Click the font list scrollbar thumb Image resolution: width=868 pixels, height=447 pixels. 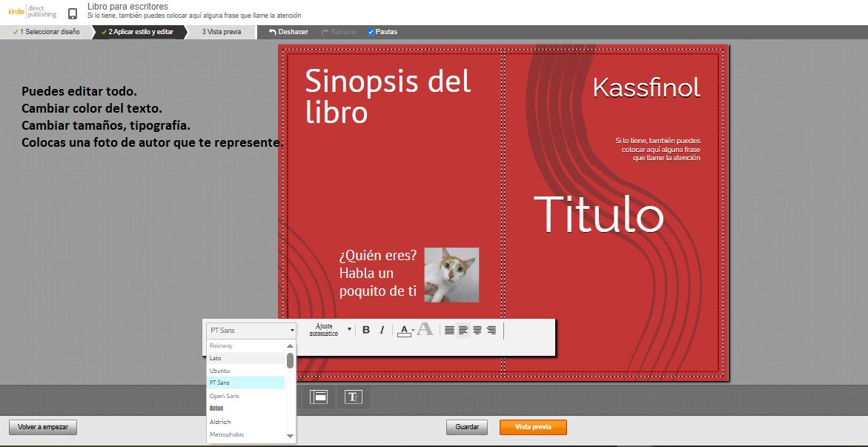tap(290, 360)
